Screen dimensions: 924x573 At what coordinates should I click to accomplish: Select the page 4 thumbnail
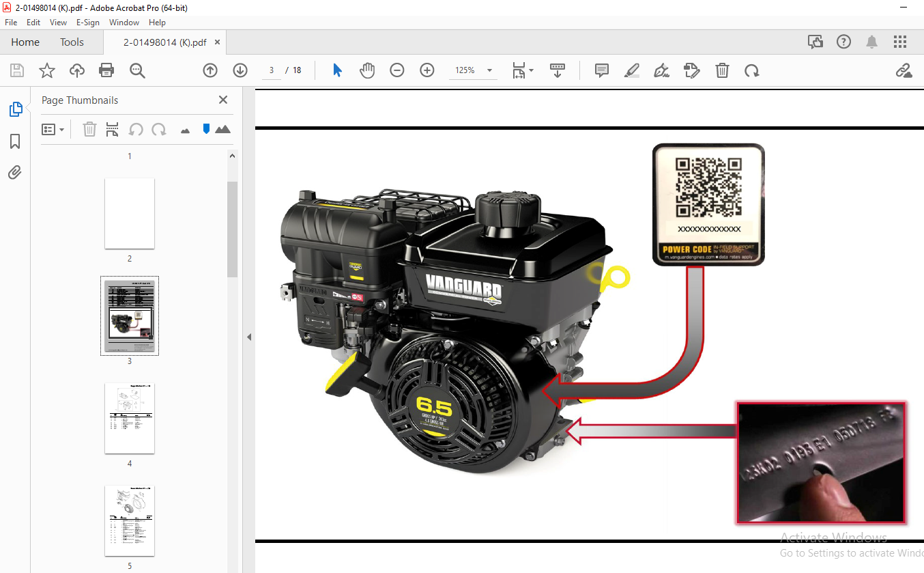[x=130, y=418]
